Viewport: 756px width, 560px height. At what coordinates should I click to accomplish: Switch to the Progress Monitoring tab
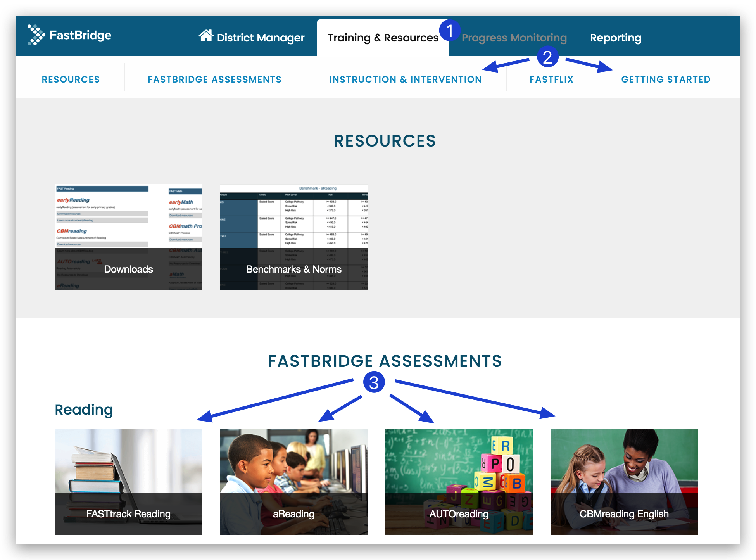click(x=514, y=38)
